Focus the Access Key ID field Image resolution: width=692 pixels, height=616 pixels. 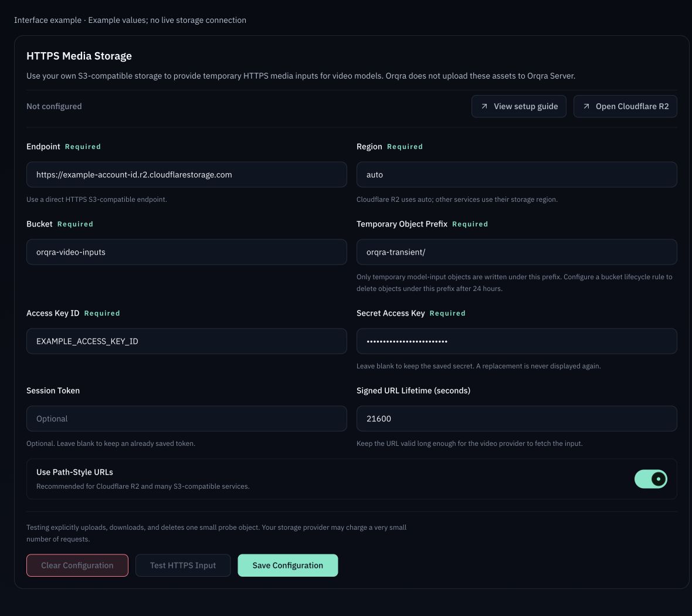186,341
